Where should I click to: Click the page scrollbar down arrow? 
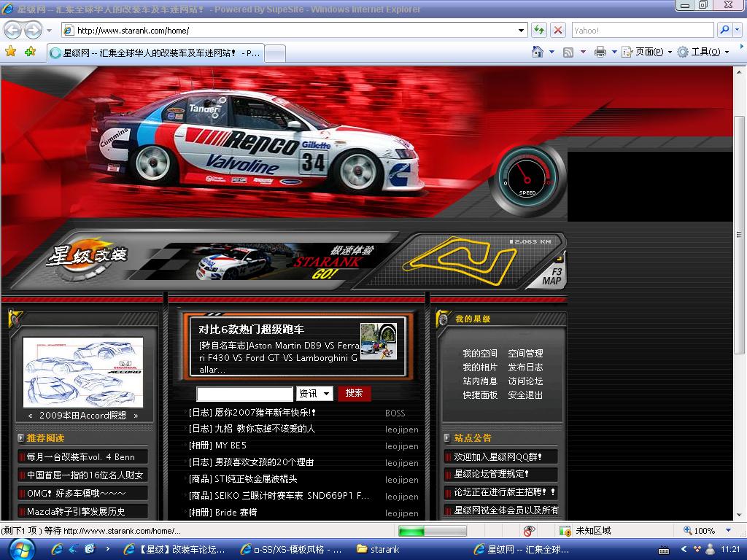pyautogui.click(x=740, y=514)
